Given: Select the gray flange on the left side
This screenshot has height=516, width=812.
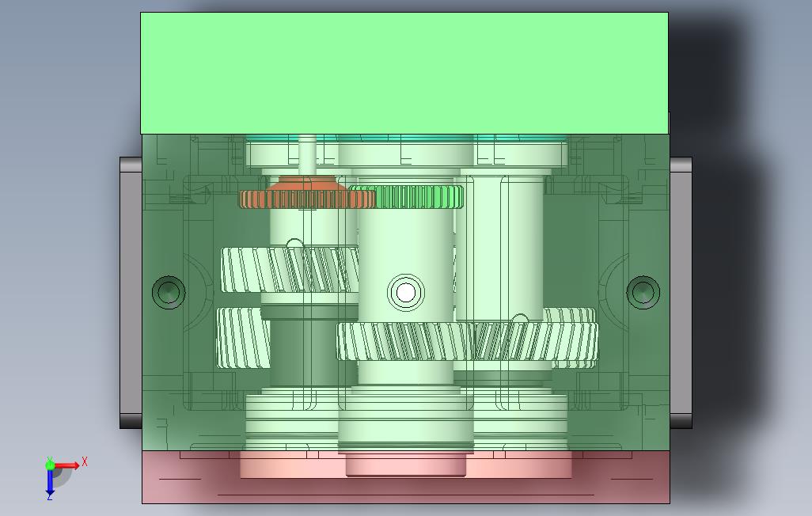Looking at the screenshot, I should [131, 293].
